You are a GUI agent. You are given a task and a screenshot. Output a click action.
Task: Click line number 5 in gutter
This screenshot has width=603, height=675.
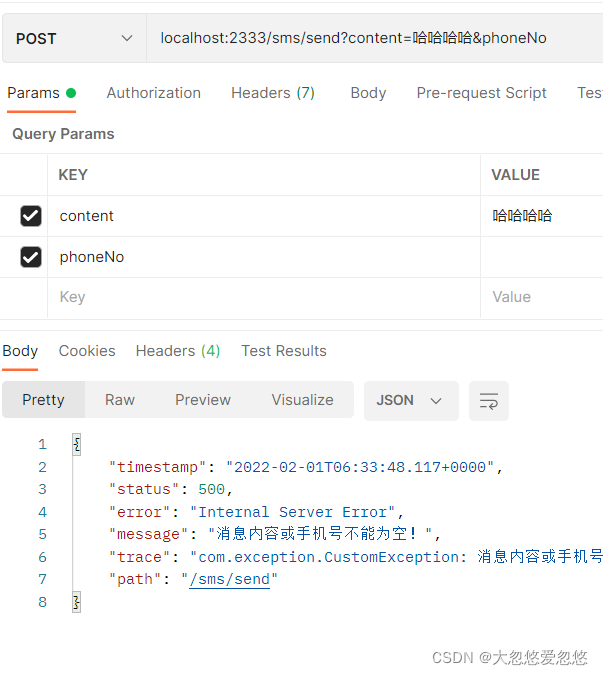tap(42, 534)
